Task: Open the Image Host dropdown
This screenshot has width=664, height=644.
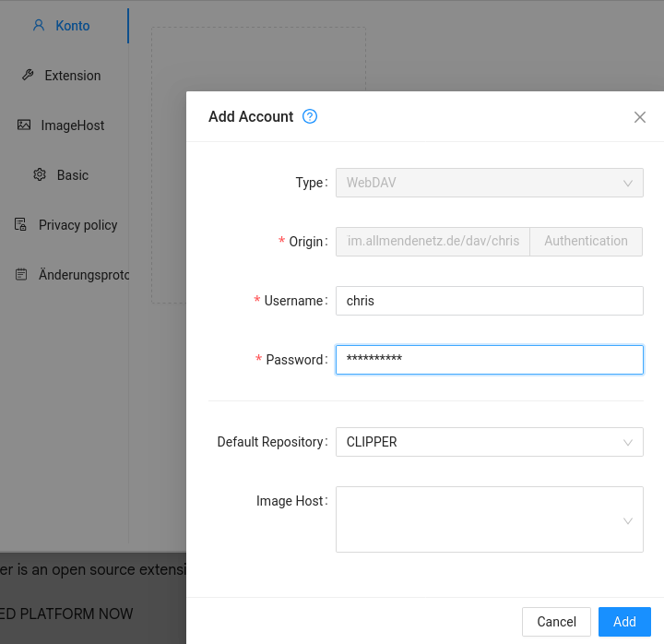Action: click(489, 519)
